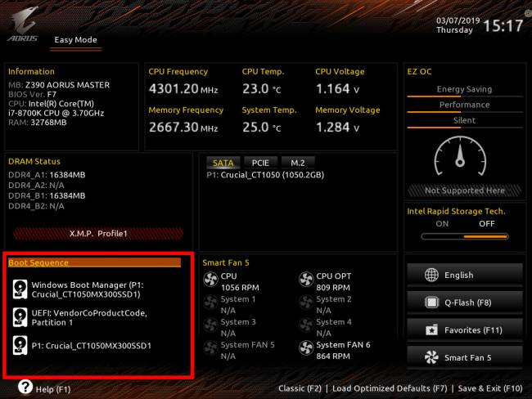Select OFF for Intel Rapid Storage Tech
Screen dimensions: 532x399
(487, 224)
